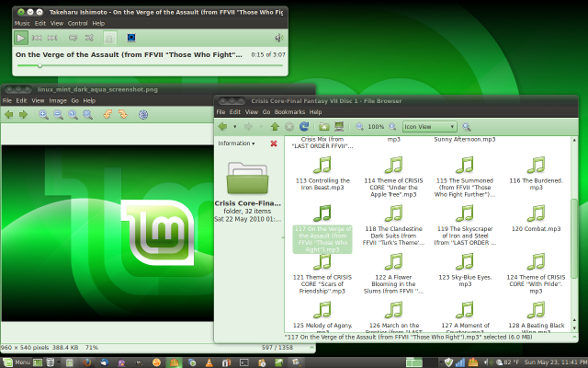Rotate image counterclockwise in image viewer

(x=108, y=114)
